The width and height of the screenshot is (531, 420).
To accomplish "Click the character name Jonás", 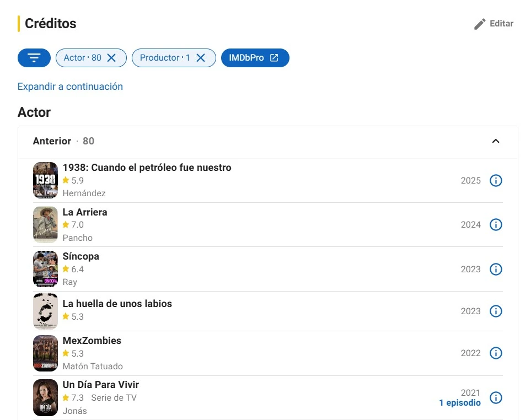I will (x=75, y=411).
